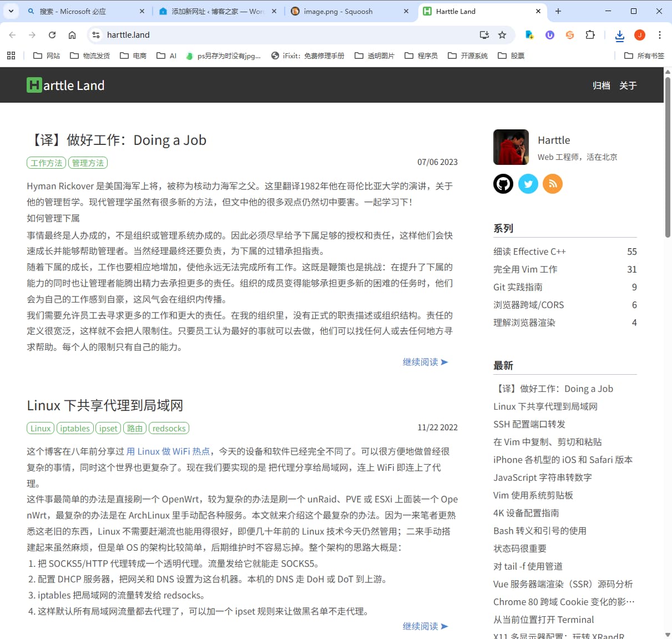This screenshot has width=672, height=639.
Task: Expand the 程序员 bookmark folder
Action: (421, 56)
